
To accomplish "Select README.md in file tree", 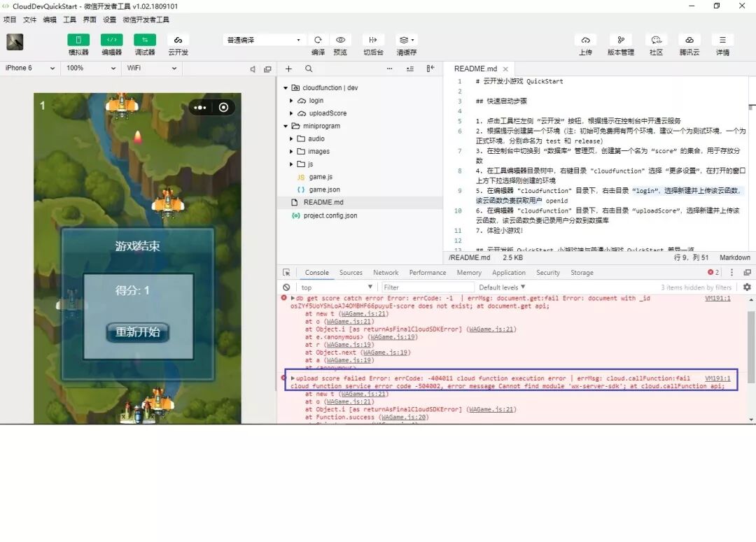I will pyautogui.click(x=360, y=202).
